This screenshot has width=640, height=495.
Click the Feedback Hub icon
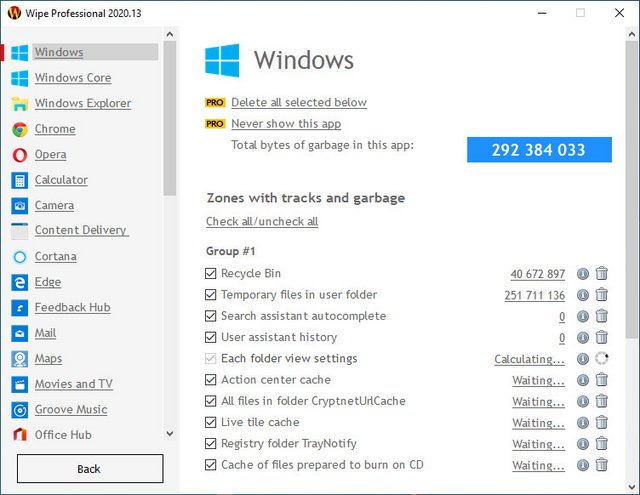(20, 308)
